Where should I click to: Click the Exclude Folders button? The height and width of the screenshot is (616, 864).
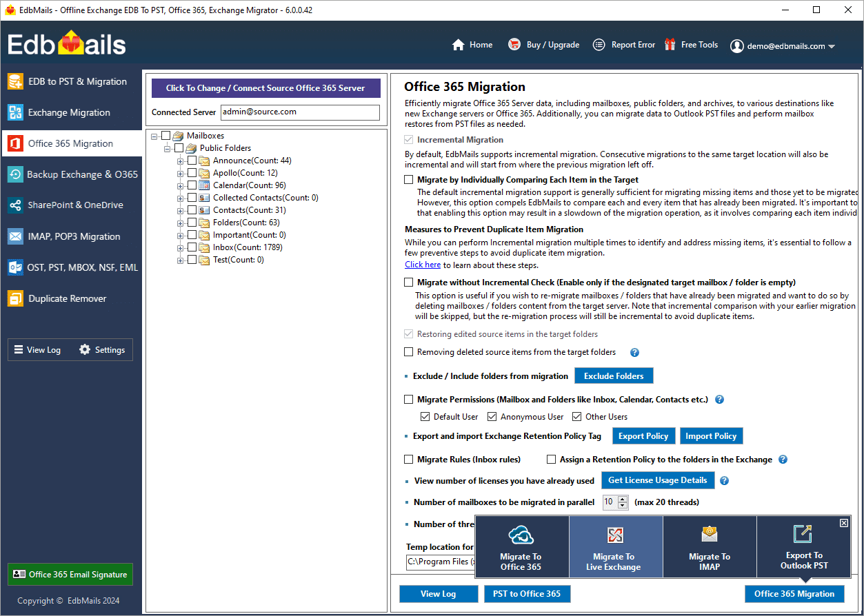[614, 376]
